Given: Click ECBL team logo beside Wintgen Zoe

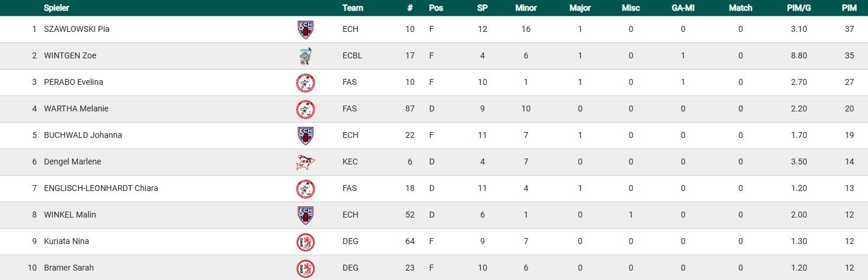Looking at the screenshot, I should click(305, 56).
